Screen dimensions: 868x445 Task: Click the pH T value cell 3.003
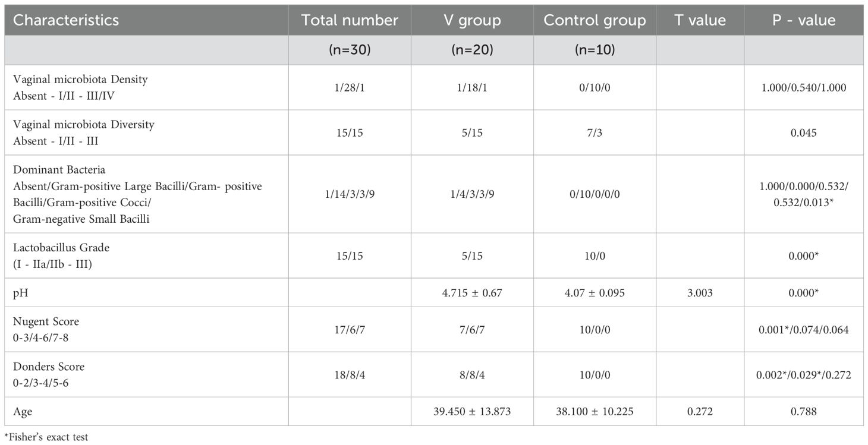(700, 293)
